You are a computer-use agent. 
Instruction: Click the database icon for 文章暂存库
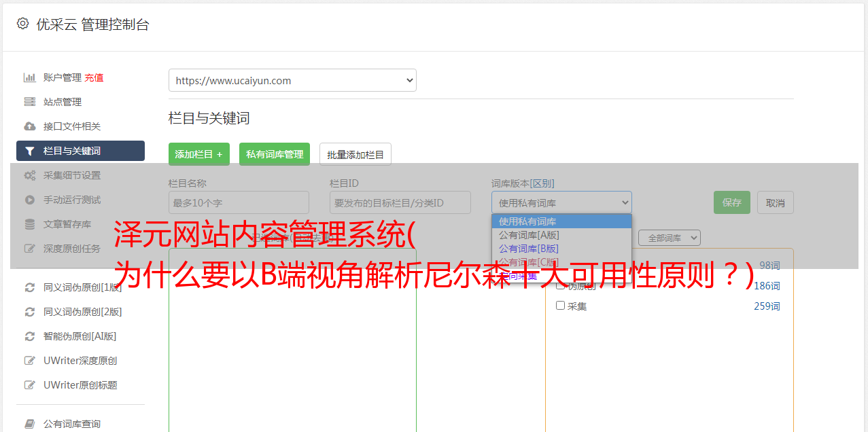coord(30,224)
